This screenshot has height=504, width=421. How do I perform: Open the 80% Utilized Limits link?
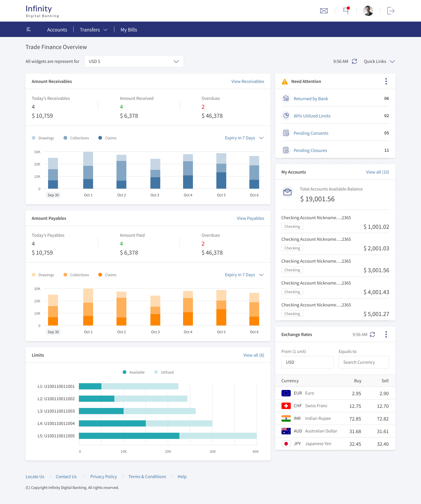click(x=312, y=116)
